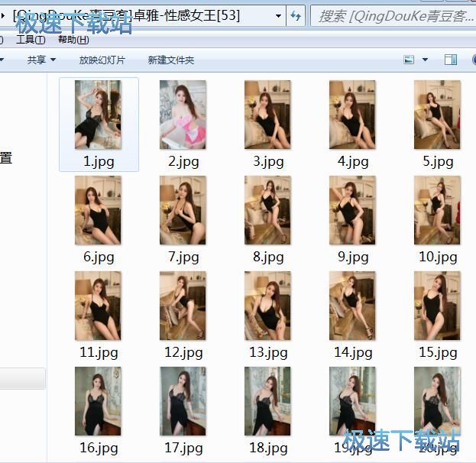Select thumbnail of 1.jpg
Screen dimensions: 476x463
pos(98,115)
